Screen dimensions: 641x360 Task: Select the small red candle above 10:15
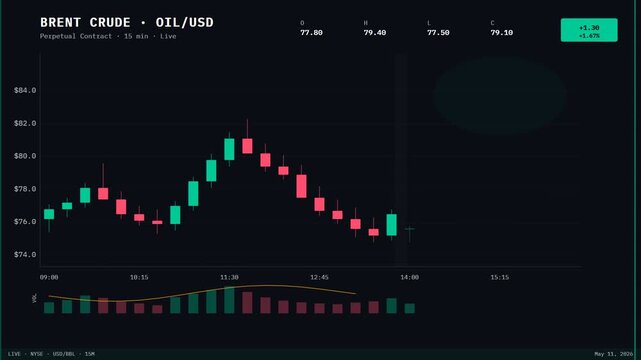[x=139, y=217]
